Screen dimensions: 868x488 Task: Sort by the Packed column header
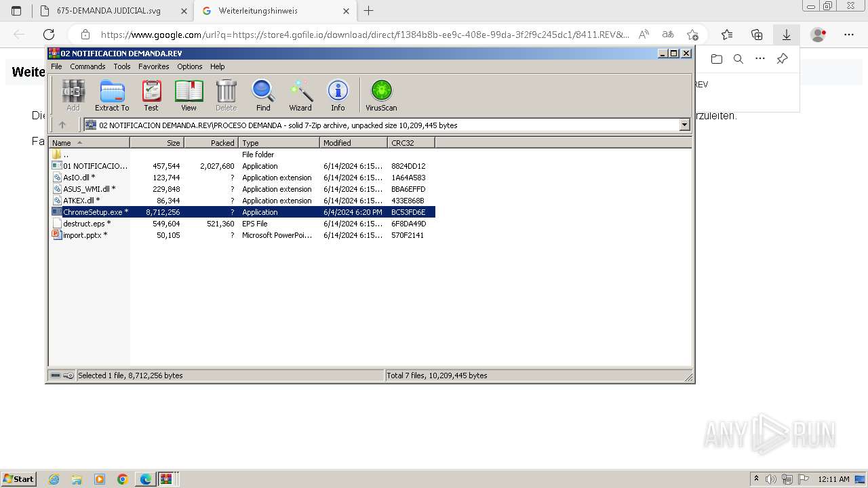[211, 142]
